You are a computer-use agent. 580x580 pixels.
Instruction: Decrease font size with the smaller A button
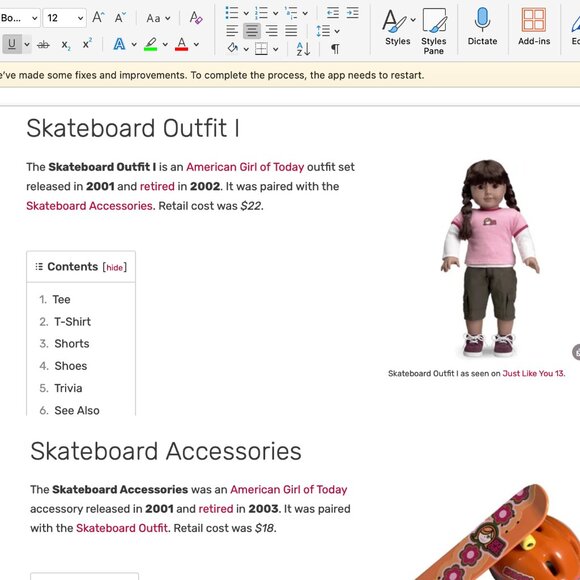[120, 17]
